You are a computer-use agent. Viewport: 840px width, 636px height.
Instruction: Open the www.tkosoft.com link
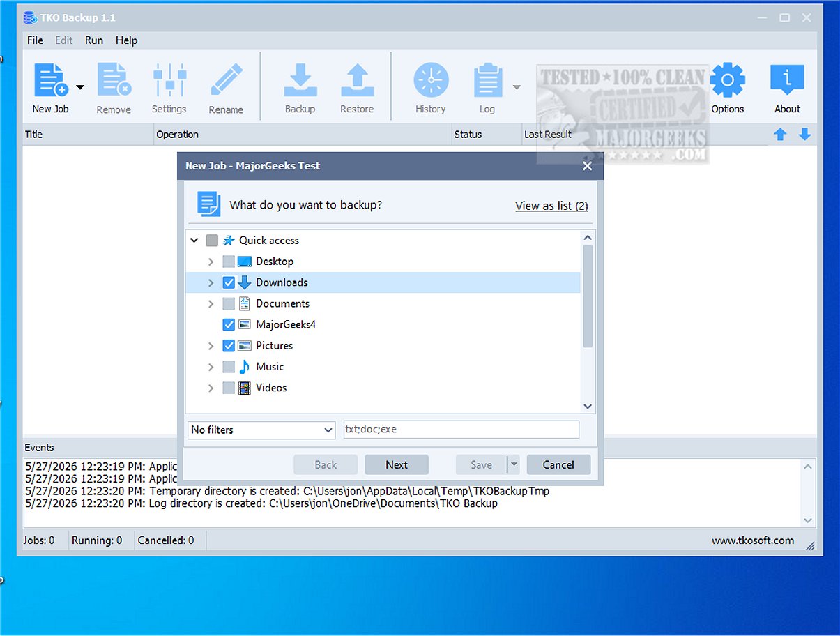click(753, 540)
